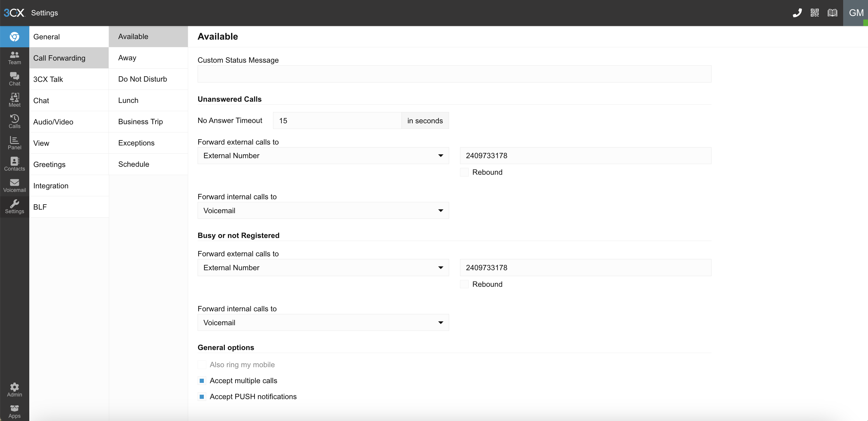This screenshot has width=868, height=421.
Task: Open the user guide book icon
Action: pos(832,13)
